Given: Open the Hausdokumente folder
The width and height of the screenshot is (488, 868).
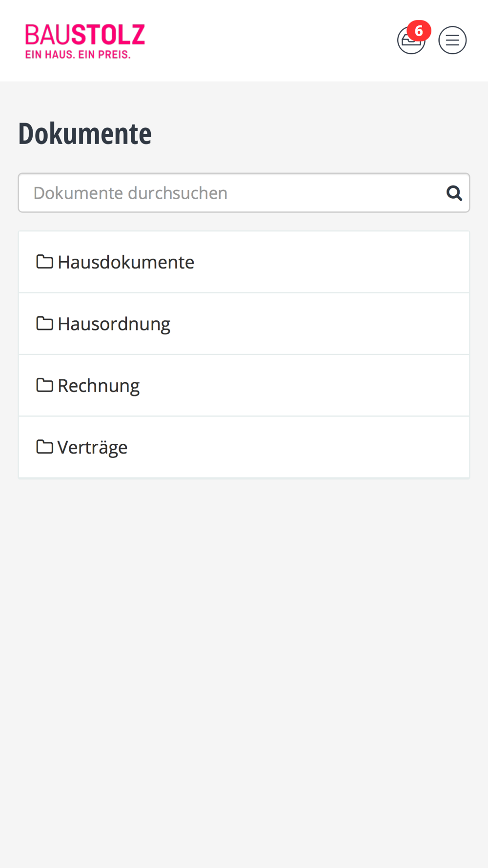Looking at the screenshot, I should pos(126,262).
